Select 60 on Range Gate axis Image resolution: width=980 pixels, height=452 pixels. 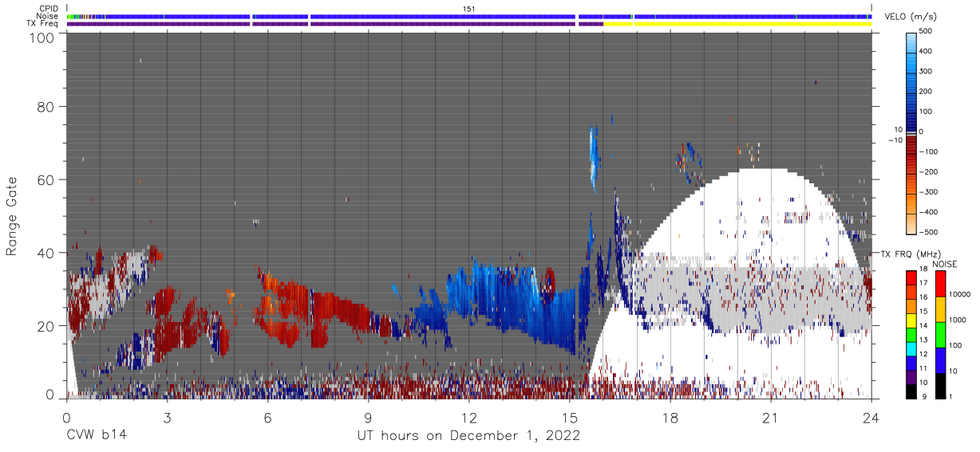[45, 179]
